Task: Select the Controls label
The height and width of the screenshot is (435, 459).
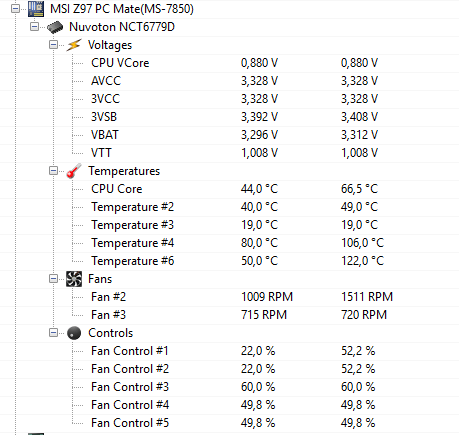Action: [111, 333]
